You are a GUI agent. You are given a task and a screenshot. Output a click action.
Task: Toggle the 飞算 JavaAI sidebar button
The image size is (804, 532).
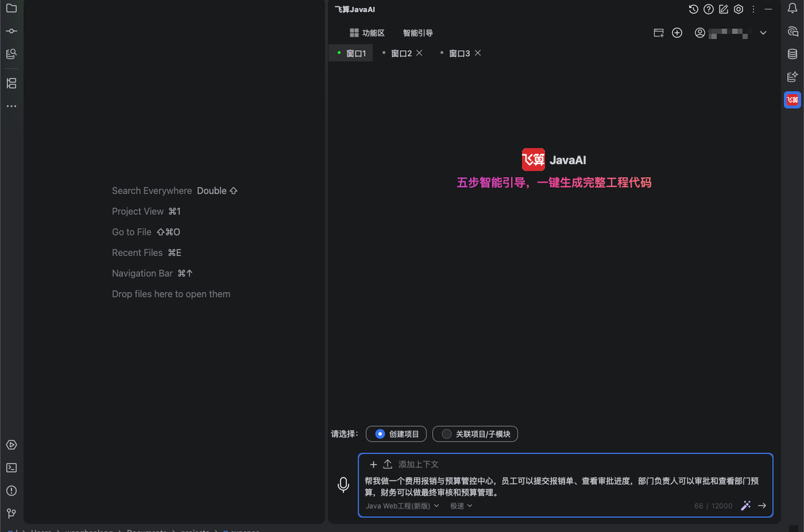click(793, 100)
